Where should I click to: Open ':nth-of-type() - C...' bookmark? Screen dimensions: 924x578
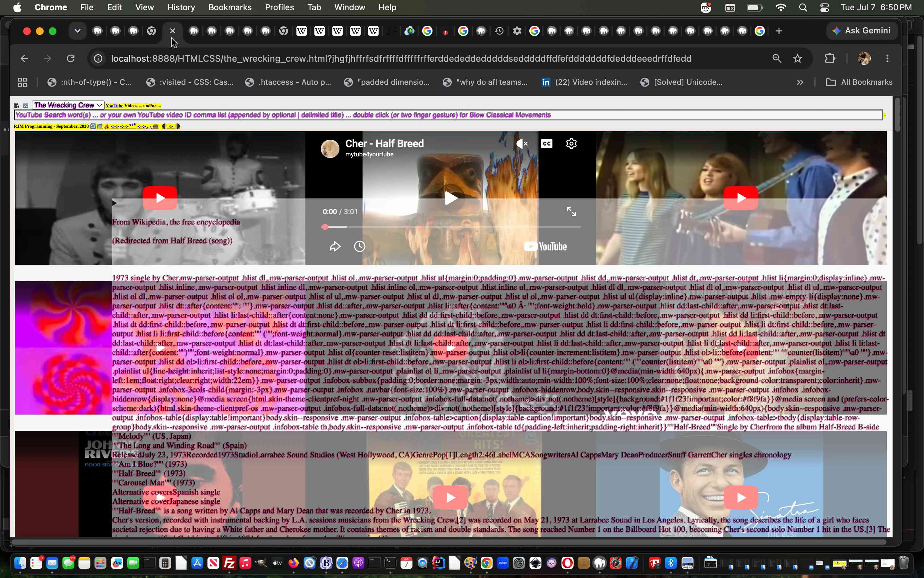(x=90, y=82)
